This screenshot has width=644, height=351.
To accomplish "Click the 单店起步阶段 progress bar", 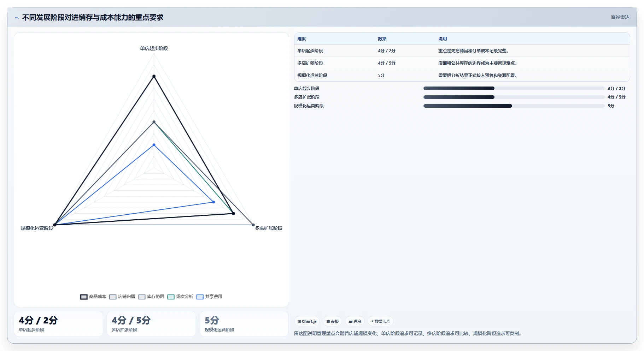I will pos(514,88).
